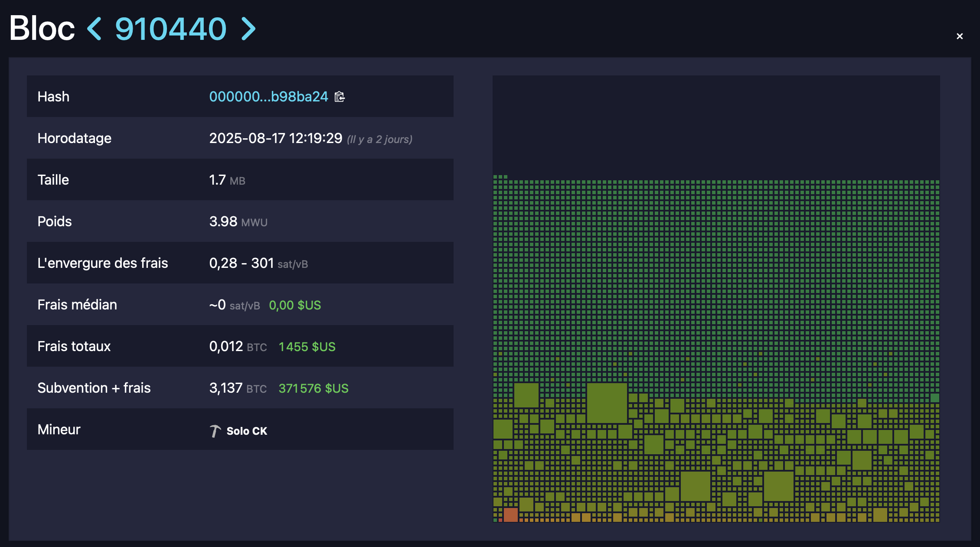Click the pickaxe miner icon

(215, 431)
